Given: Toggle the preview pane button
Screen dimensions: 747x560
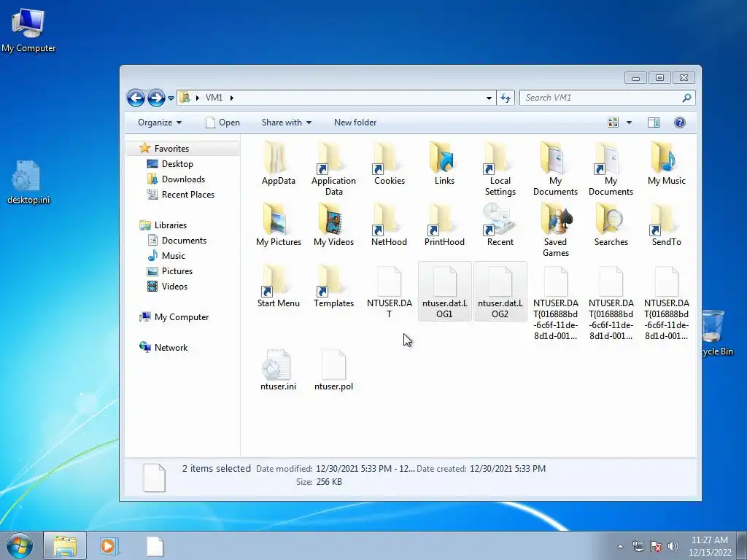Looking at the screenshot, I should pos(654,122).
